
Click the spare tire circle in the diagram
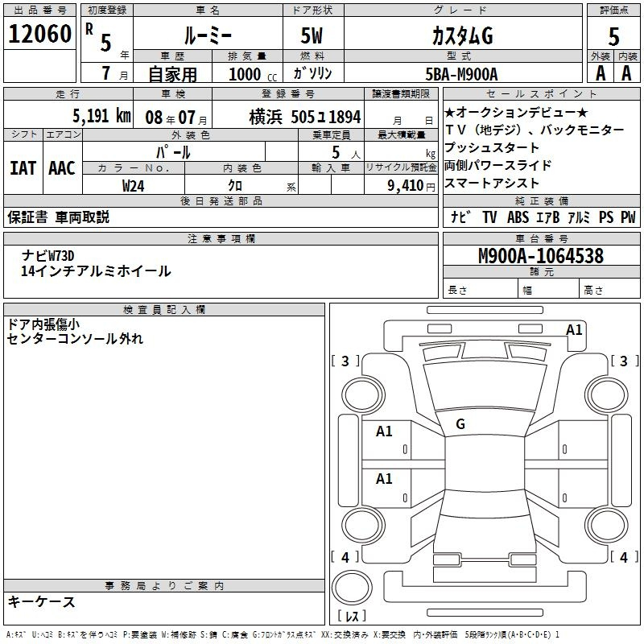[352, 587]
